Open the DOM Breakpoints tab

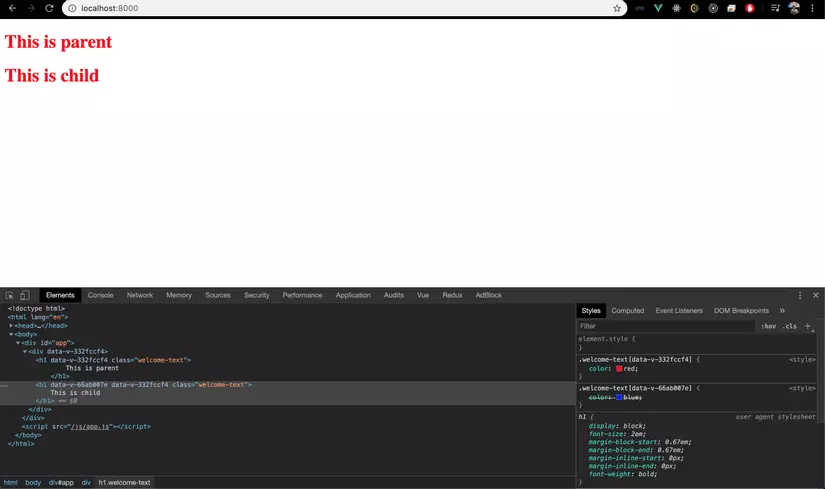pos(741,311)
